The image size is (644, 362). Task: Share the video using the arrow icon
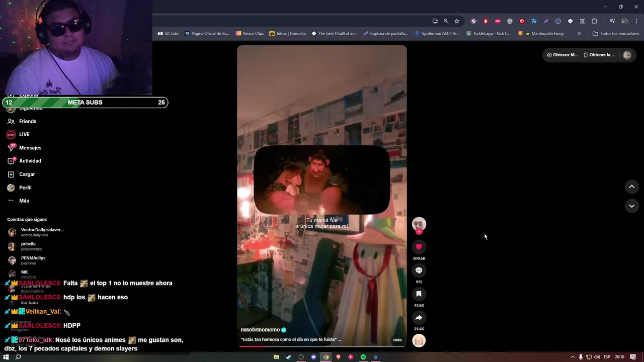tap(419, 318)
